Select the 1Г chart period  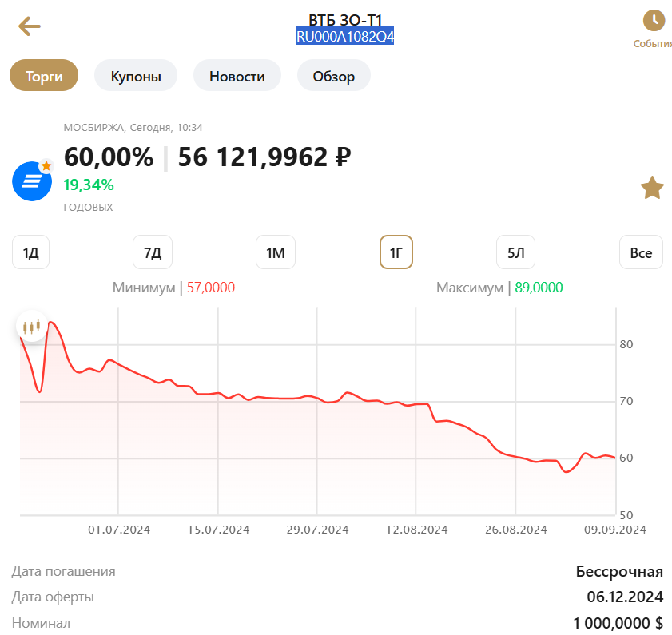(x=396, y=252)
